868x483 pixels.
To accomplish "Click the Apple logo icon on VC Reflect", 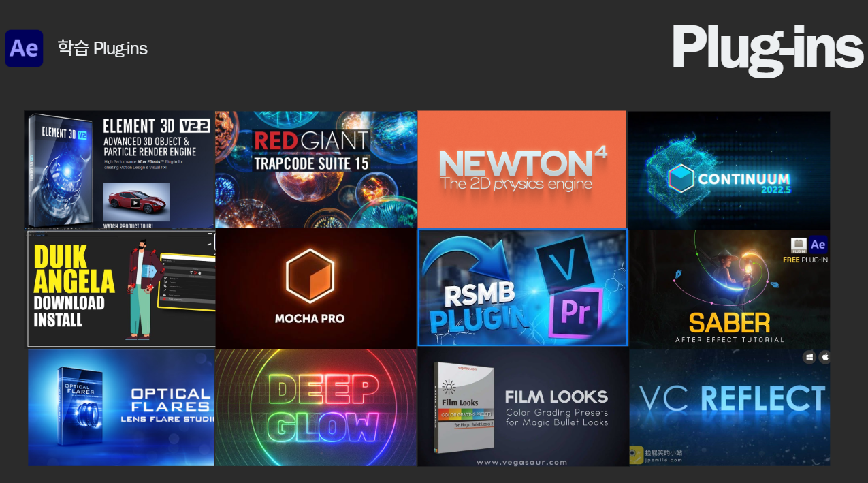I will tap(824, 357).
